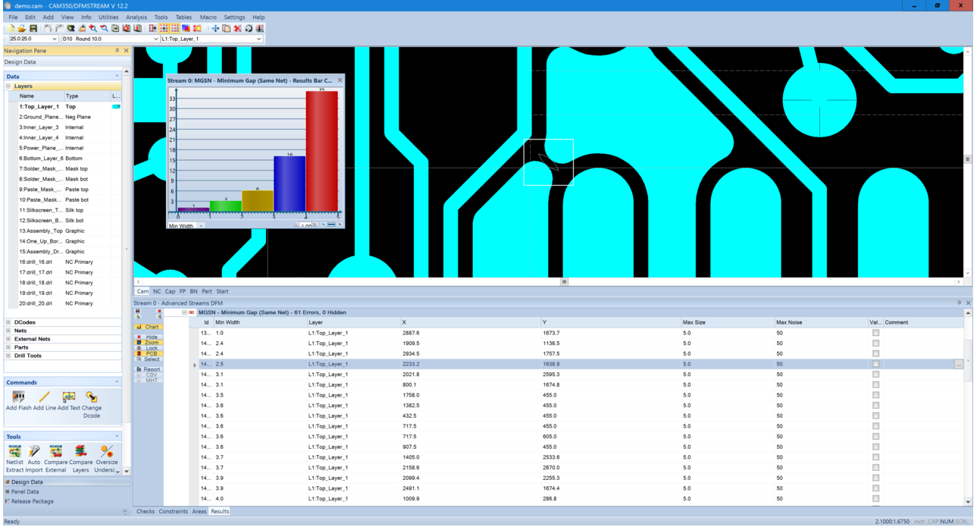This screenshot has height=527, width=980.
Task: Click the Max Size column header
Action: (727, 322)
